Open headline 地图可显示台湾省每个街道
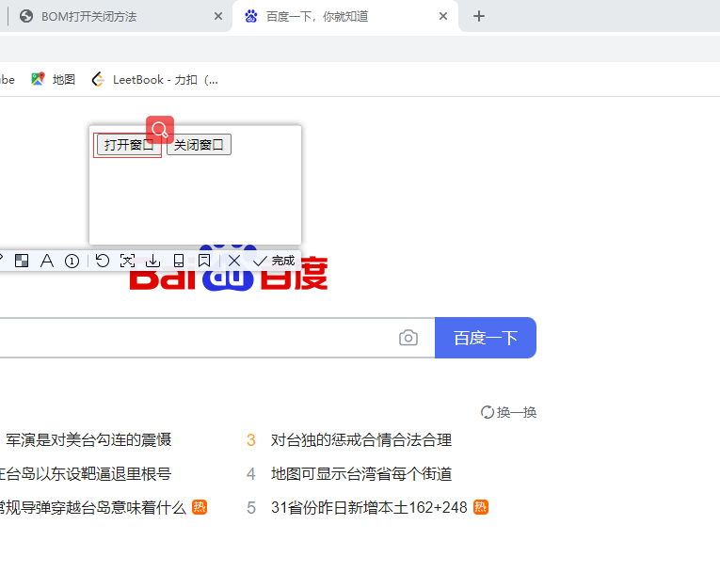Viewport: 720px width, 588px height. click(360, 474)
